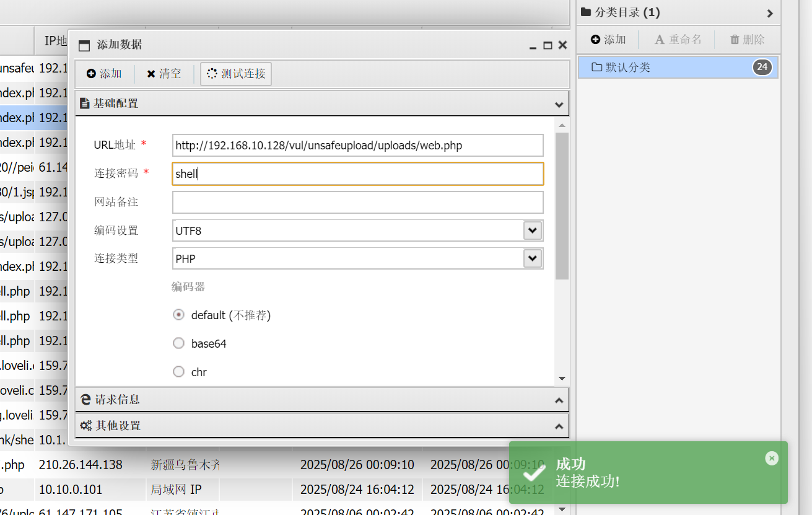Click the dialog form vertical scrollbar
This screenshot has width=812, height=515.
point(562,205)
